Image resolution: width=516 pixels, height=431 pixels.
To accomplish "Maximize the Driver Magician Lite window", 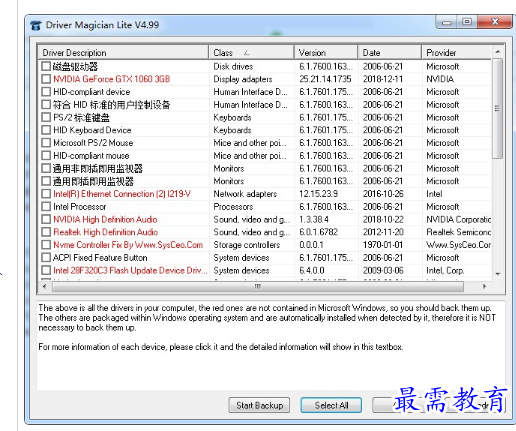I will tap(467, 22).
